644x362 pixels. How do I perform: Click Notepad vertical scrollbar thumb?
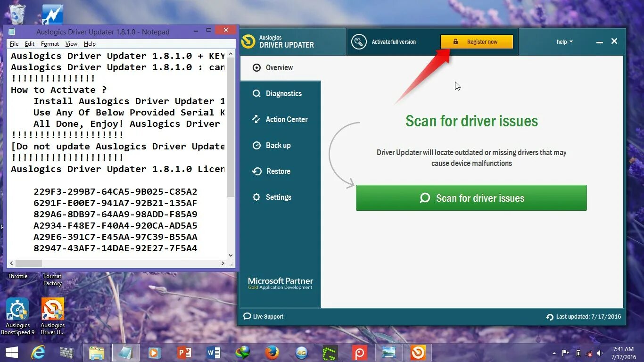point(231,127)
